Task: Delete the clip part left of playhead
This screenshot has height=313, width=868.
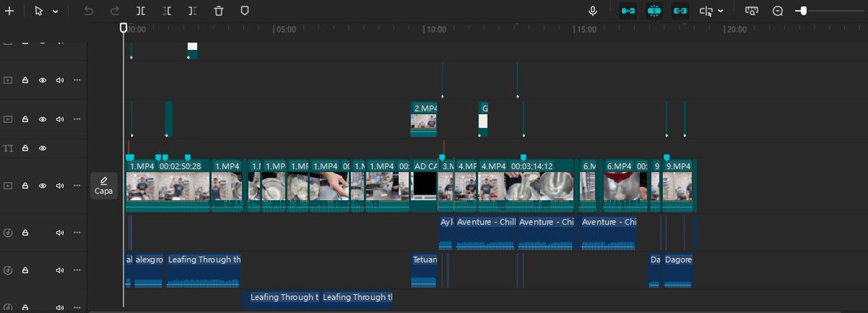Action: pos(167,11)
